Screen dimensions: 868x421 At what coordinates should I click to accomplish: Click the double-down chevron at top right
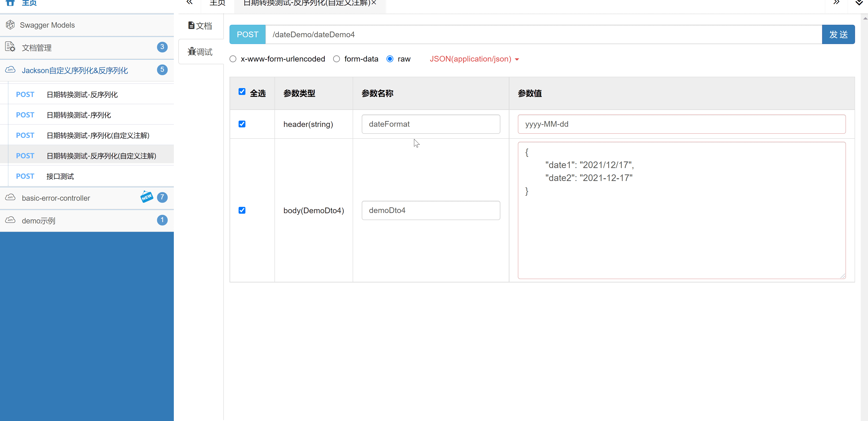pyautogui.click(x=858, y=3)
